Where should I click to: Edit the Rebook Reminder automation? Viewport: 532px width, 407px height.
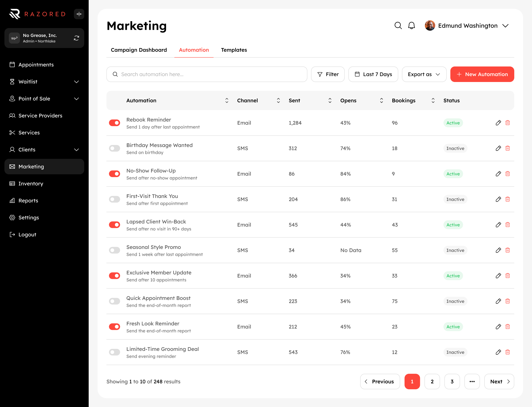(x=498, y=123)
